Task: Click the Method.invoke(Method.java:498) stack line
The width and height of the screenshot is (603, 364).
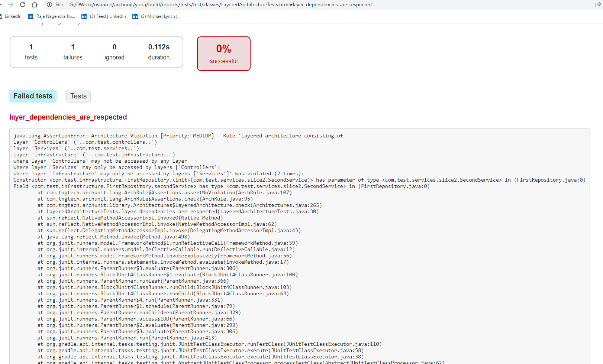Action: (x=114, y=237)
